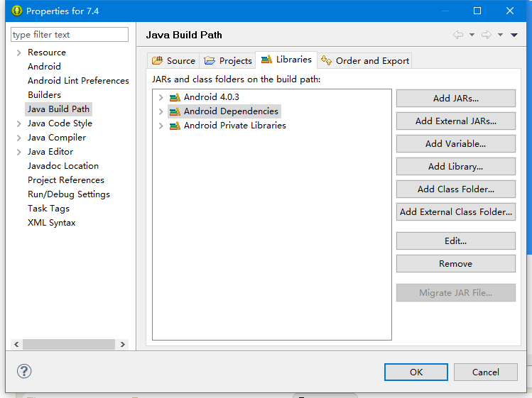532x398 pixels.
Task: Select Run/Debug Settings entry
Action: pyautogui.click(x=69, y=194)
